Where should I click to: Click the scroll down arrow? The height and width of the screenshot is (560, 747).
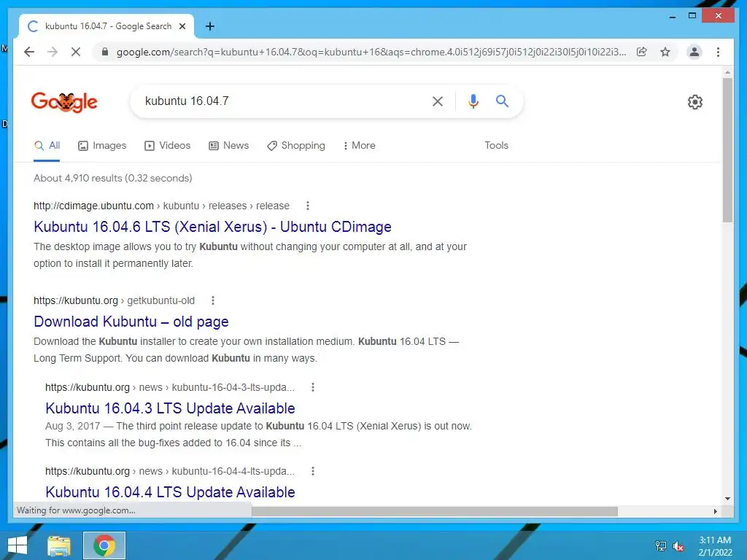pos(727,499)
